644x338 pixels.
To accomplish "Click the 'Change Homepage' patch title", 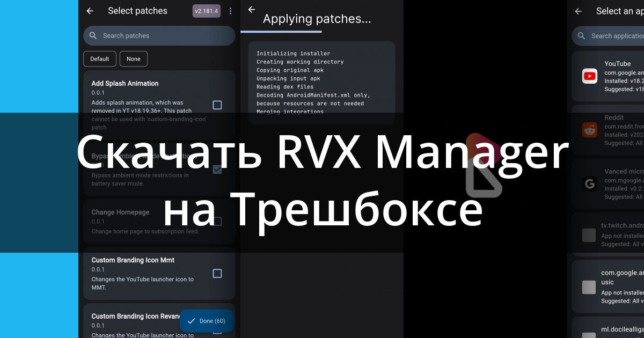I will (x=120, y=212).
